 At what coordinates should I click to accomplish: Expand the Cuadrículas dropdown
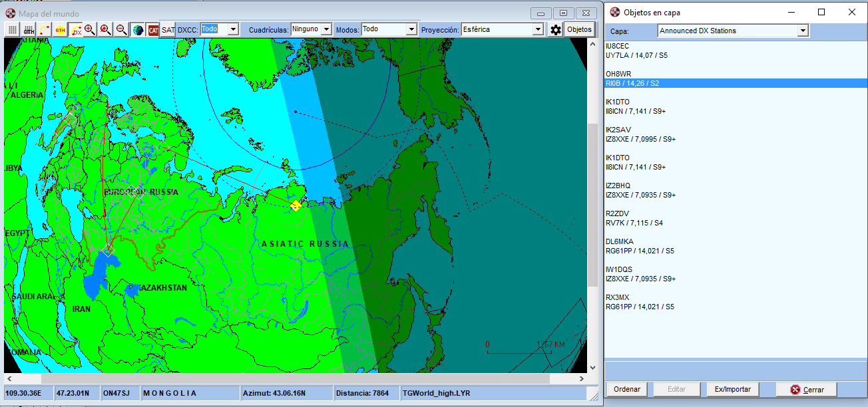pos(326,29)
